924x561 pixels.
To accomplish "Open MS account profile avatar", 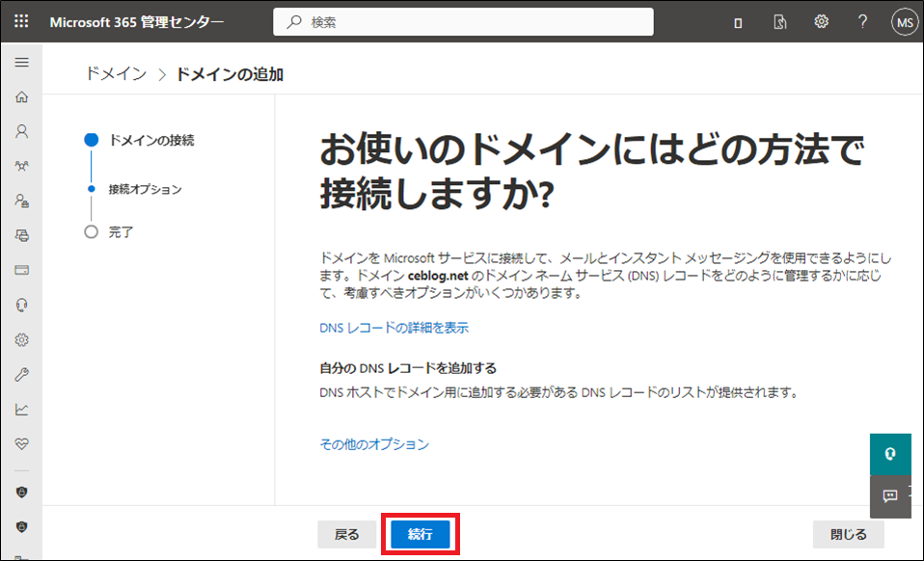I will point(905,22).
